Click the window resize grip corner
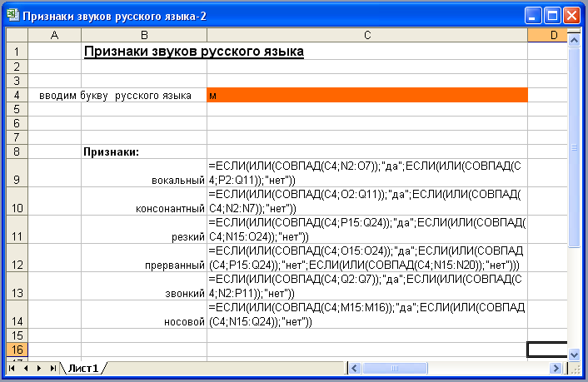 576,369
